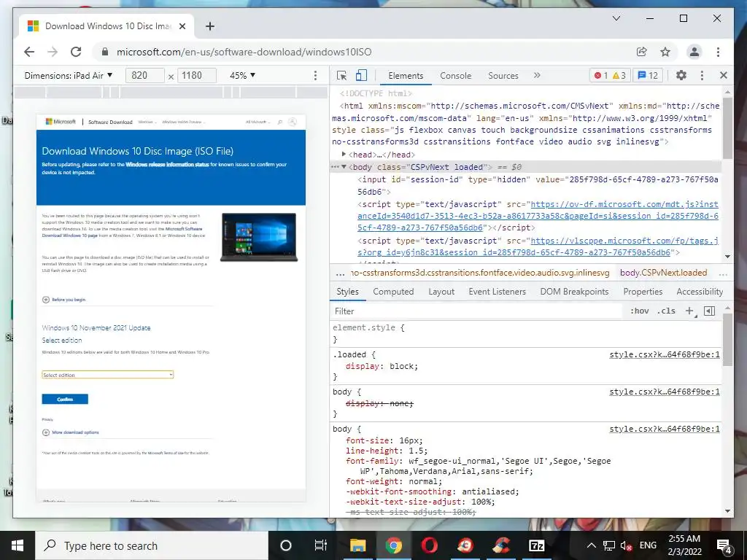
Task: Open style.csx link for font-size body rule
Action: tap(665, 429)
